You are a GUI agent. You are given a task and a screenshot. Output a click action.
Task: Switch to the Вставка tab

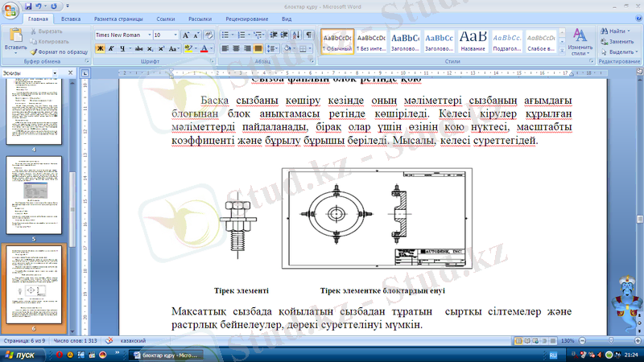(70, 18)
